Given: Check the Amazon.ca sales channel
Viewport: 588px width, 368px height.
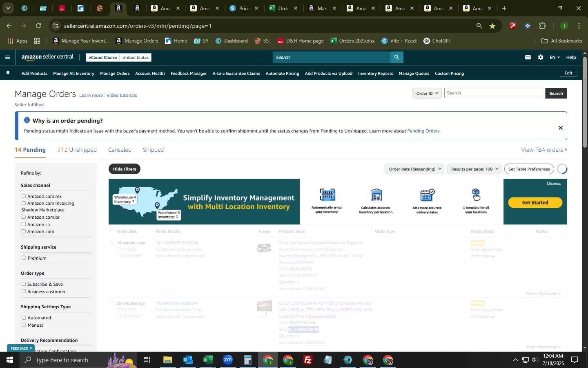Looking at the screenshot, I should 24,224.
